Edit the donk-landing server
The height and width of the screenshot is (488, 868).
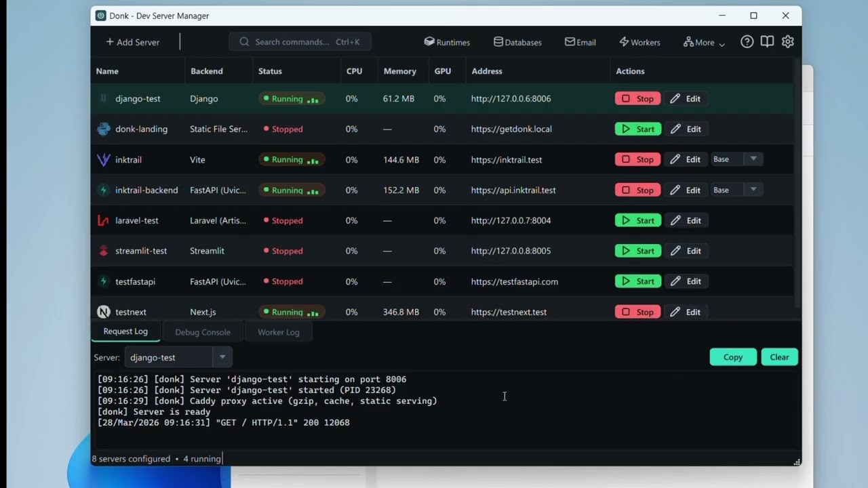point(686,129)
